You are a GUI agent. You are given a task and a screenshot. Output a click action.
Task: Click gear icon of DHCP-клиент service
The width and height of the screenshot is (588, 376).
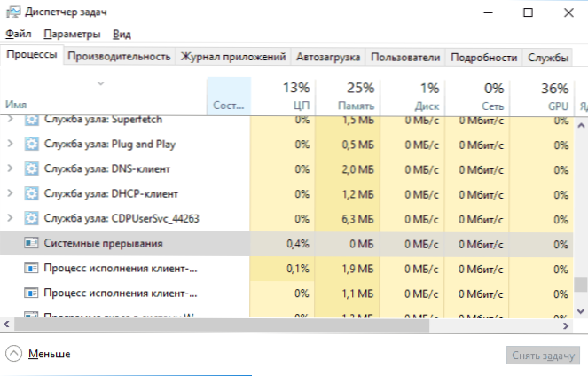click(x=32, y=194)
